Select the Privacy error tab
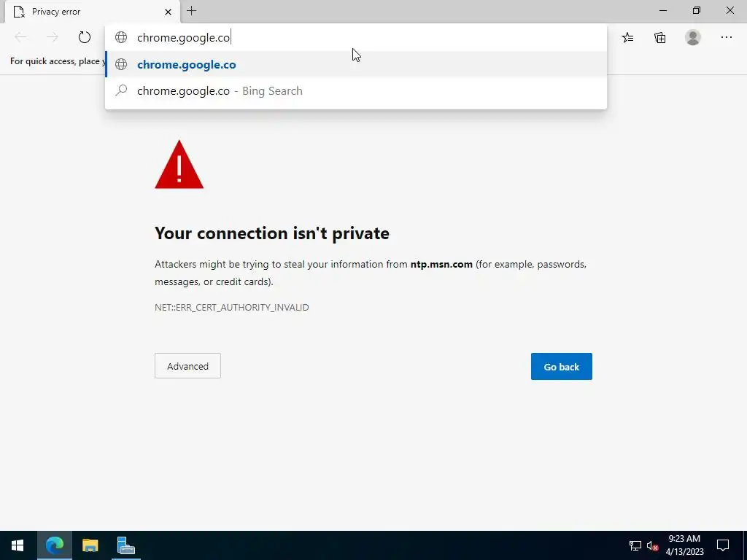 pos(93,12)
